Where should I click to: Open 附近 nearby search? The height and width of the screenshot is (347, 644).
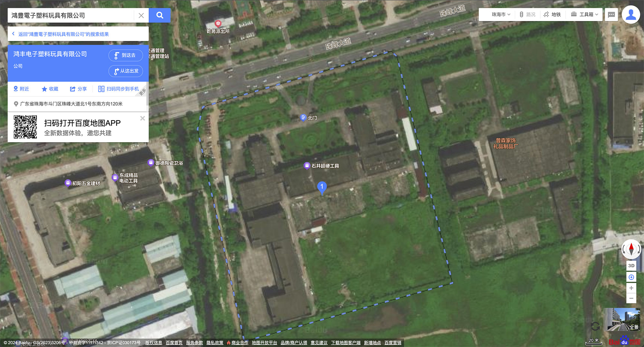[x=21, y=89]
